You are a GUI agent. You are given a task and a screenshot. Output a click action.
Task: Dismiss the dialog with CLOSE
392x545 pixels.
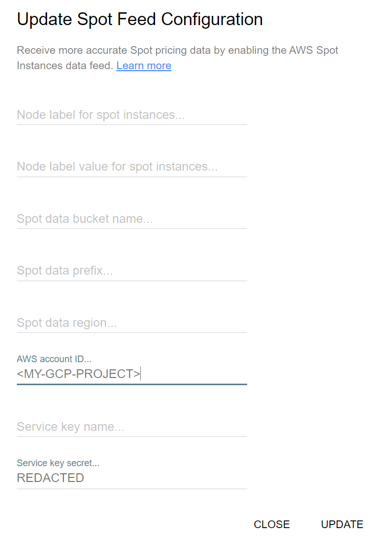point(272,524)
